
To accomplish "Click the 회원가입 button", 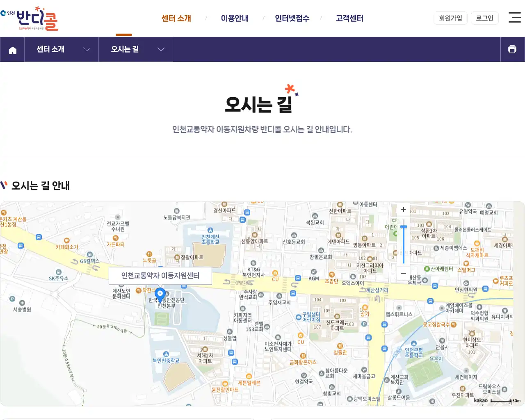I will pyautogui.click(x=450, y=18).
